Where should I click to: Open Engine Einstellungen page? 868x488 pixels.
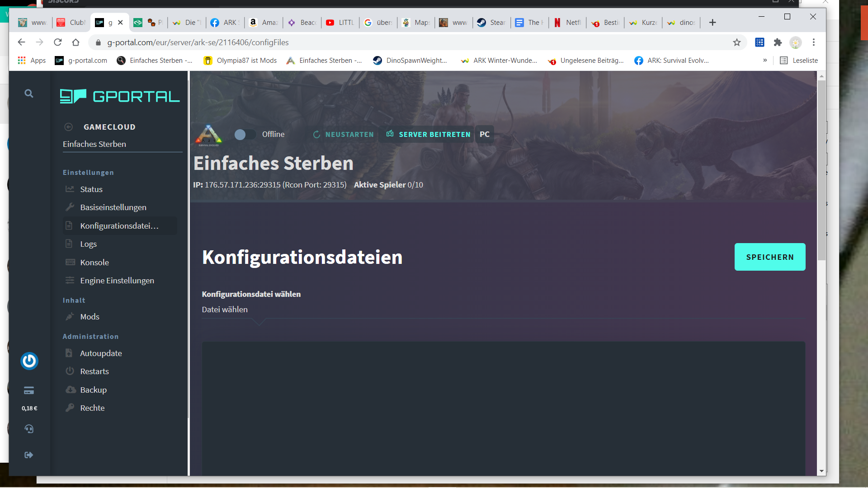pyautogui.click(x=117, y=281)
